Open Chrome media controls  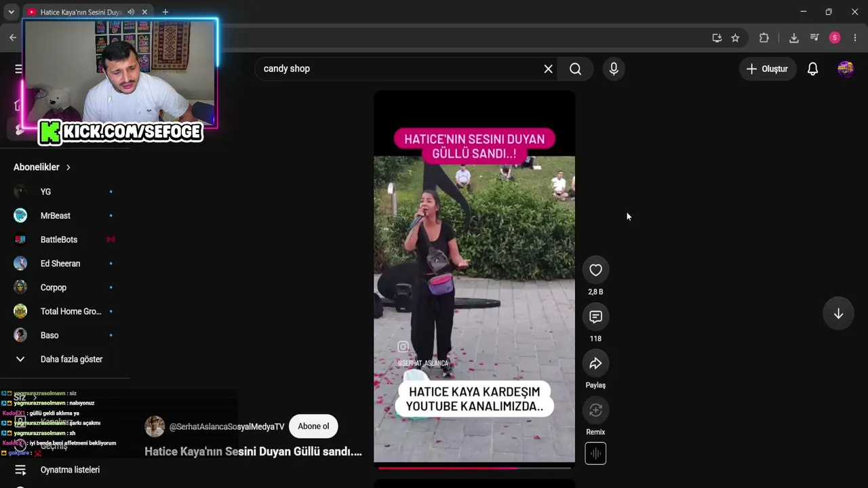[814, 38]
